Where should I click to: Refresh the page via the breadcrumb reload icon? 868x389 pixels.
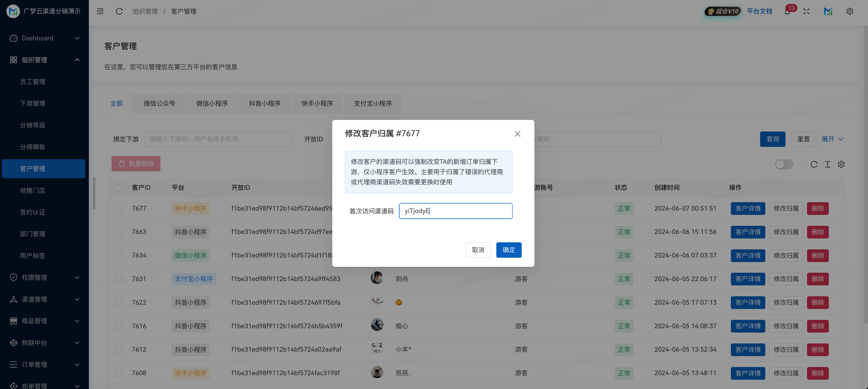point(119,11)
